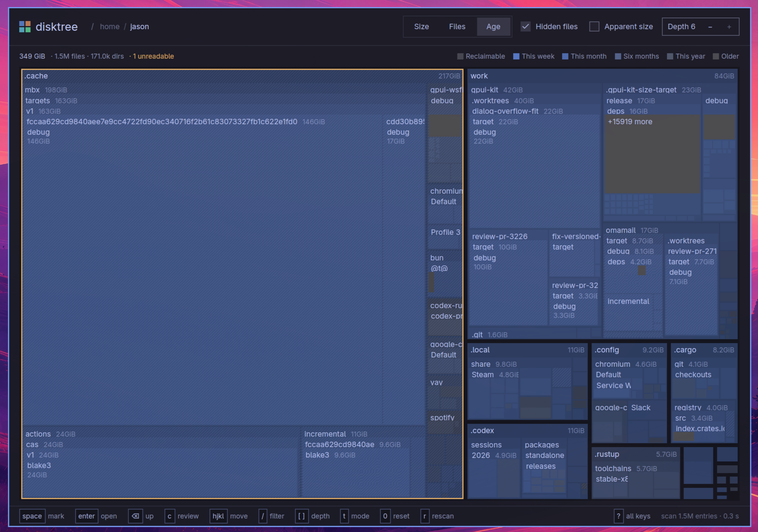Go to the home breadcrumb
The height and width of the screenshot is (532, 758).
(x=110, y=27)
